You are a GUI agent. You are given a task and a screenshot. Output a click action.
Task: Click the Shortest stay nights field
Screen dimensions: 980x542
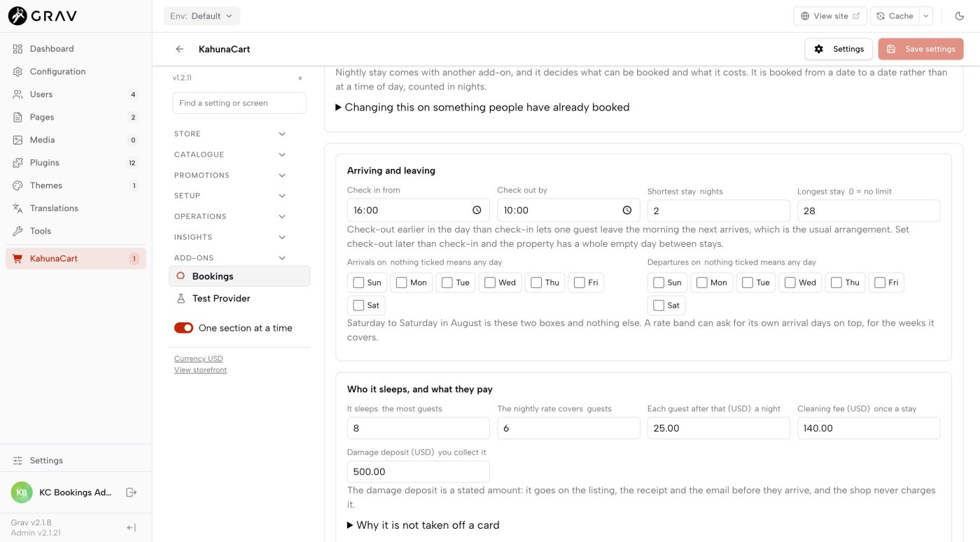pyautogui.click(x=718, y=211)
